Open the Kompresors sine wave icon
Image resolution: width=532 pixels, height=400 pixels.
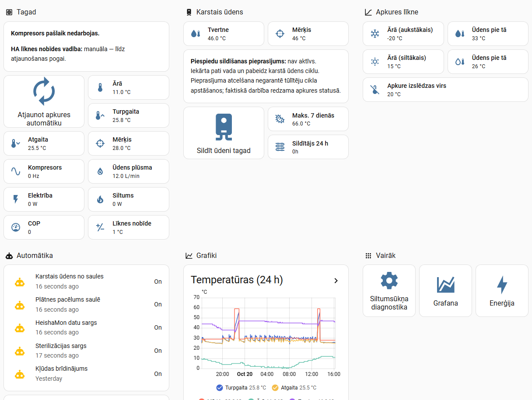[16, 171]
